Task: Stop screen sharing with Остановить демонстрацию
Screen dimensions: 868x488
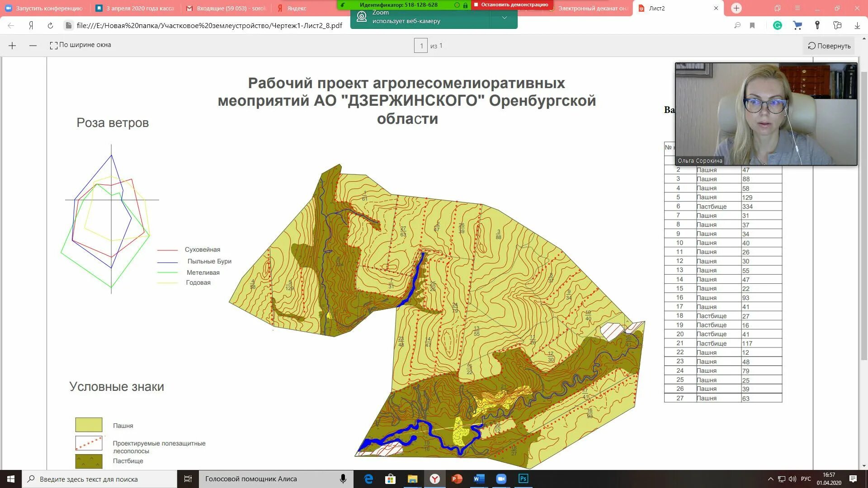Action: 512,5
